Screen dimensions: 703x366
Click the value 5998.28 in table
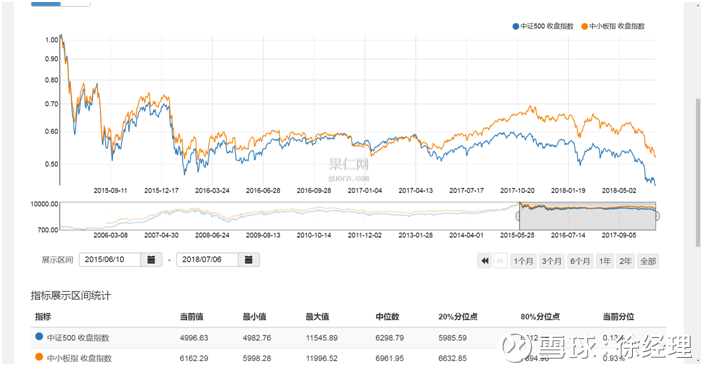[x=256, y=358]
